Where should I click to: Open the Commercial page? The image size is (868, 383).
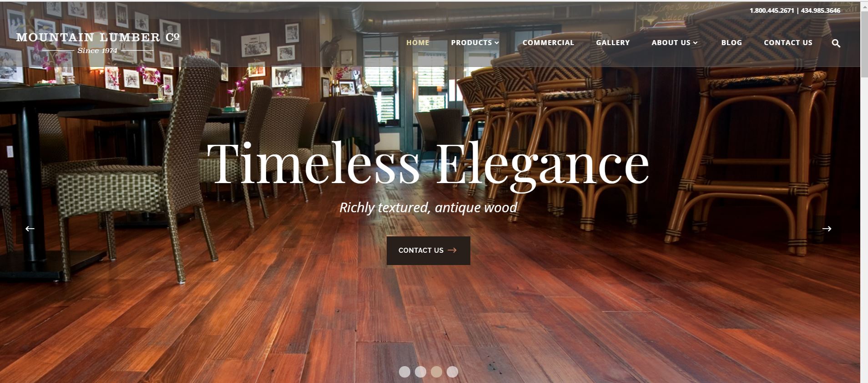[548, 42]
